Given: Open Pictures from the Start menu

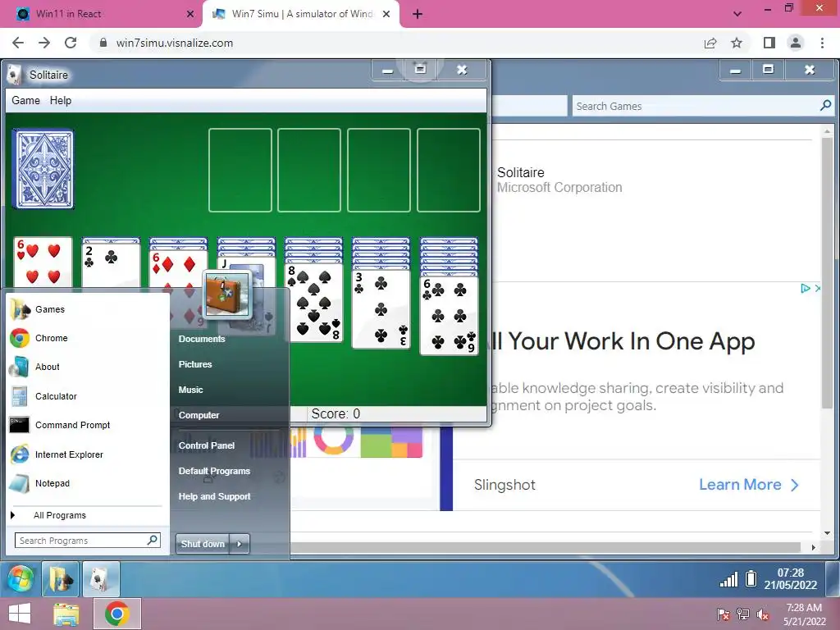Looking at the screenshot, I should [x=195, y=364].
